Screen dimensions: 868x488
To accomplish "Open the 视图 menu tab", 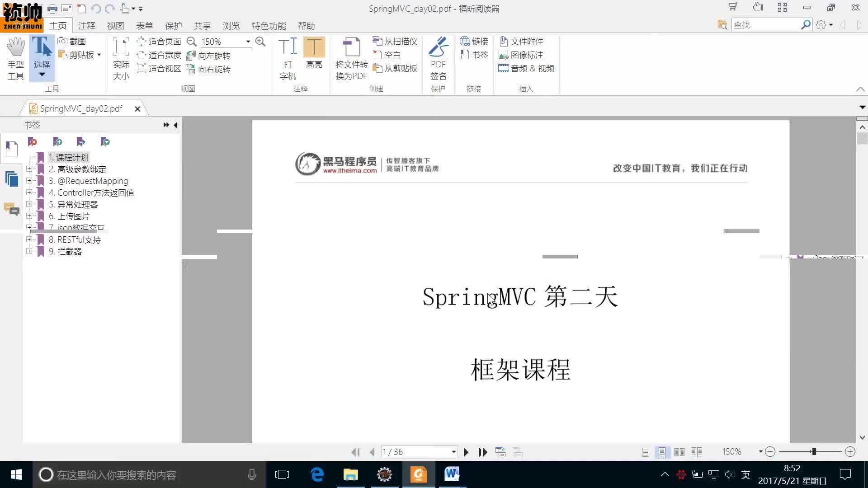I will (x=116, y=26).
